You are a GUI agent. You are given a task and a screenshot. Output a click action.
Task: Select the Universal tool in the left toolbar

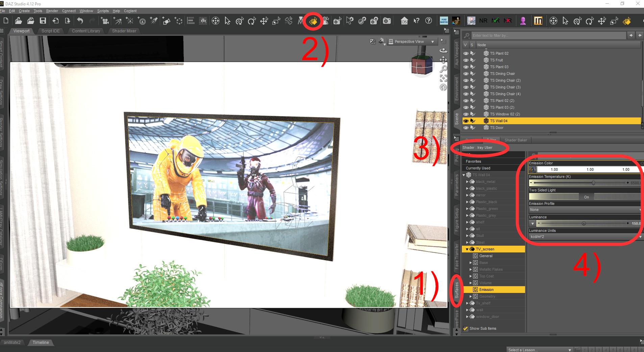(215, 21)
